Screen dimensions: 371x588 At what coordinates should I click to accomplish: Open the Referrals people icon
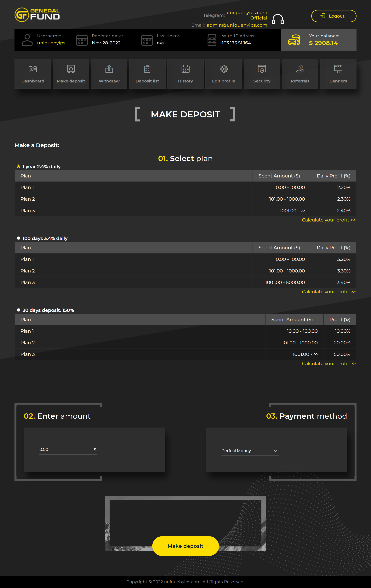(300, 69)
